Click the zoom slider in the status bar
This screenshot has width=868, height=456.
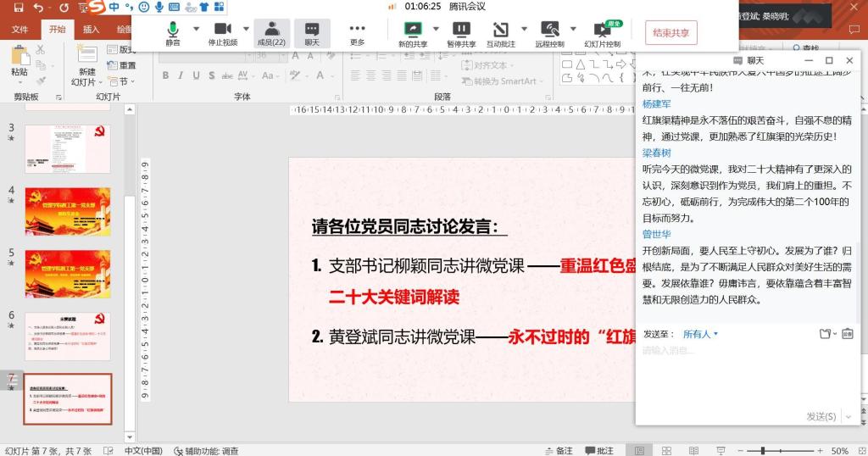(763, 451)
